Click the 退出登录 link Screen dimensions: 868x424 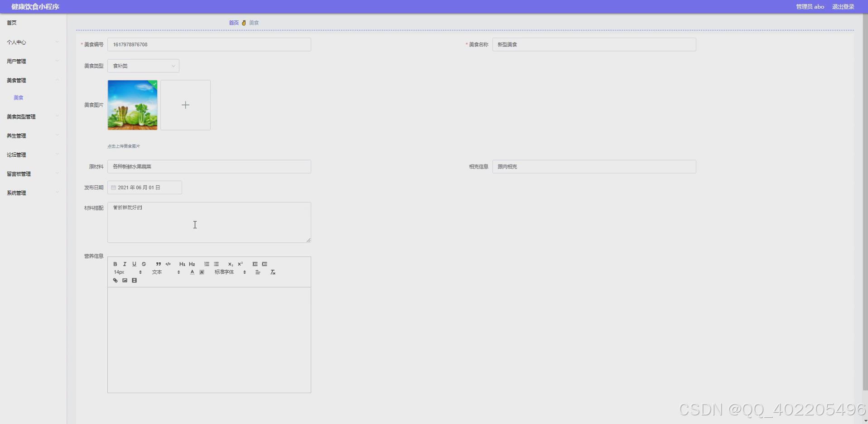coord(844,6)
